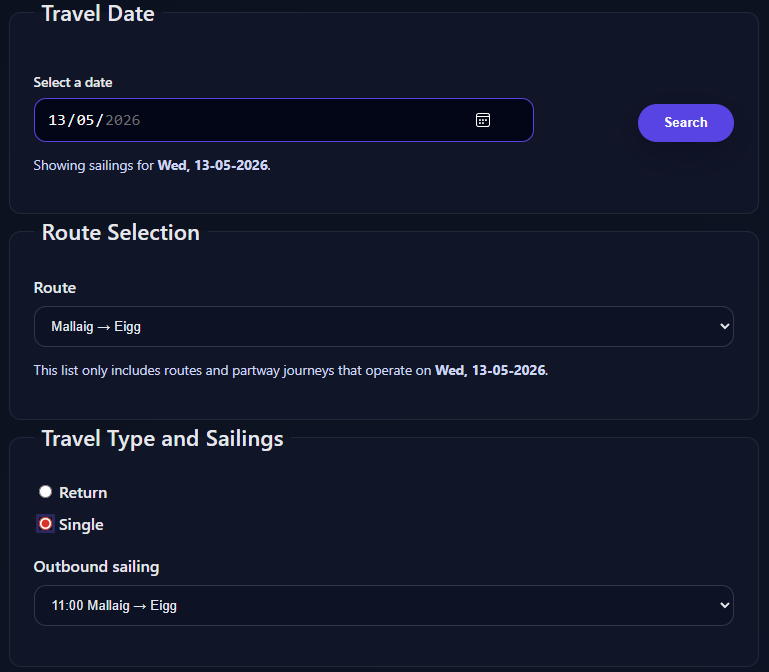Click the 'Showing sailings for' status text
The image size is (769, 672).
pos(152,165)
